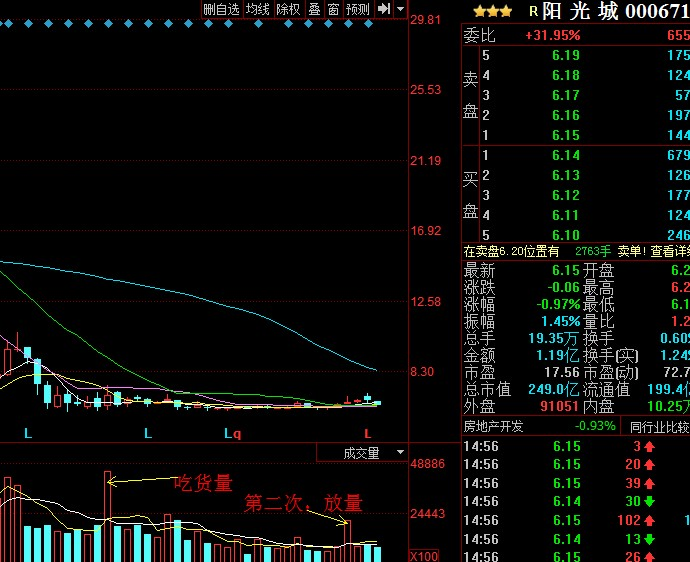The image size is (690, 562).
Task: Click the 删自选 toolbar button
Action: (x=221, y=9)
